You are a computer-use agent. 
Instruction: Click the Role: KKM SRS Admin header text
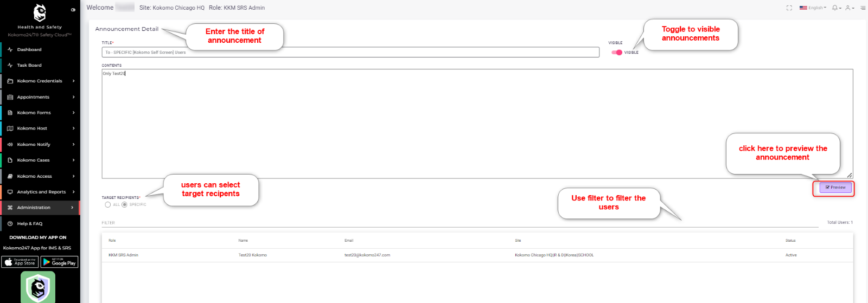(237, 8)
